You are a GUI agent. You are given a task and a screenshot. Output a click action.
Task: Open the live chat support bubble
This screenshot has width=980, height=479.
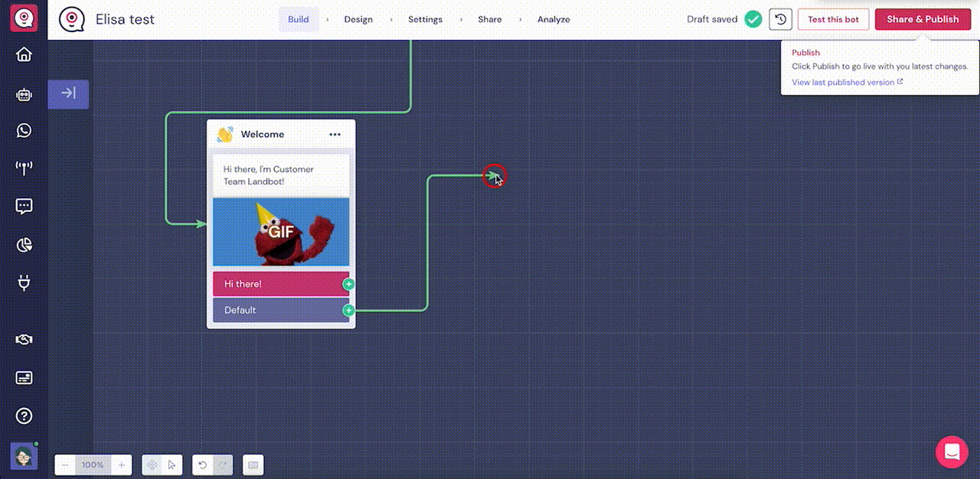click(952, 451)
